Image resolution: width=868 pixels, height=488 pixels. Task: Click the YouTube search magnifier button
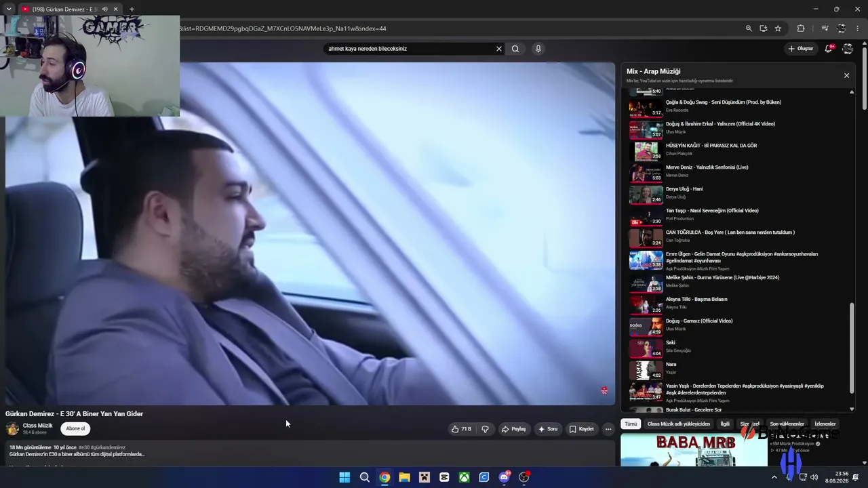[515, 49]
